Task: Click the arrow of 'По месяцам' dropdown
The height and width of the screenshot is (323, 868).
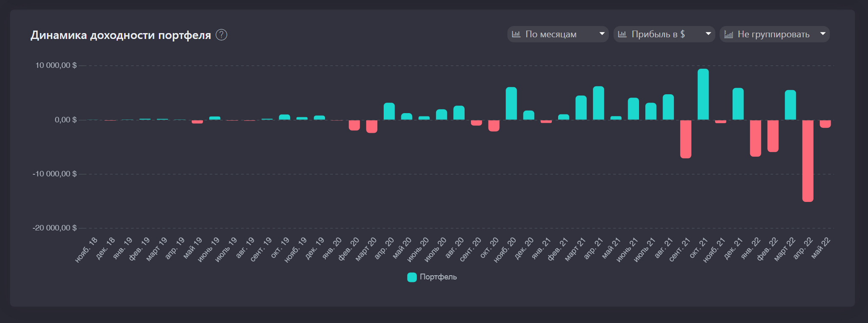Action: [602, 34]
